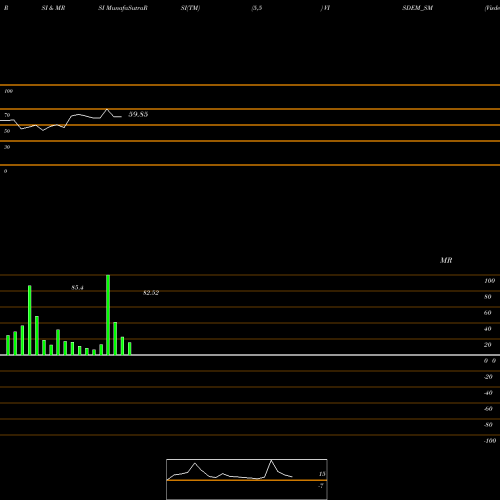Click the 'SI & MR' header text
This screenshot has height=500, width=500.
(x=53, y=8)
